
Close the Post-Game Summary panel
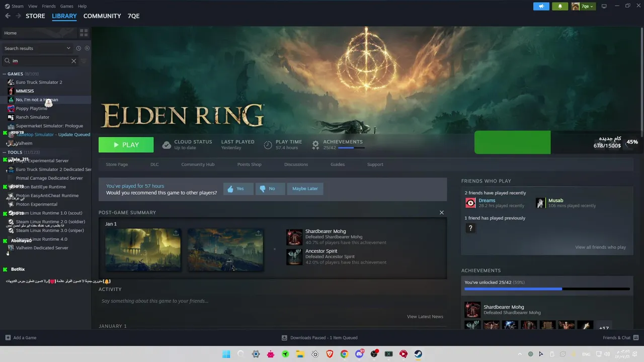click(x=442, y=213)
